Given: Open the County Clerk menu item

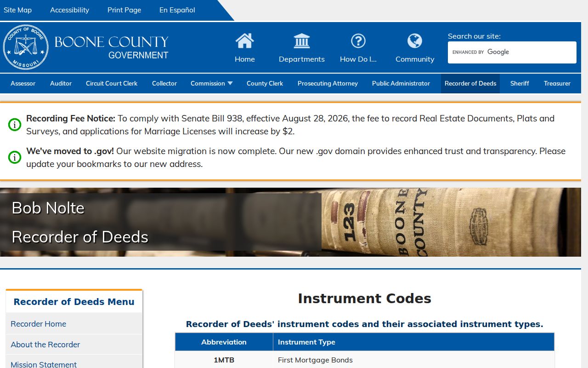Looking at the screenshot, I should 265,83.
